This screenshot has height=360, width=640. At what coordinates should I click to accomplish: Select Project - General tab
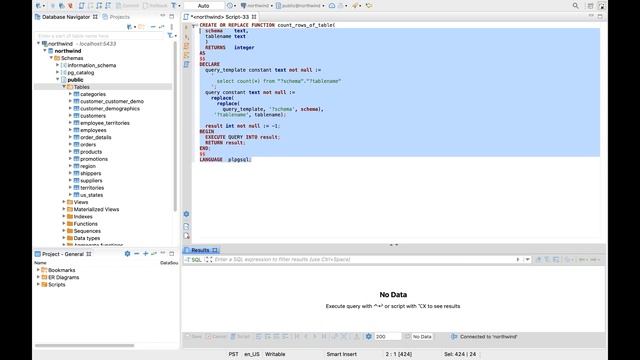(x=63, y=254)
